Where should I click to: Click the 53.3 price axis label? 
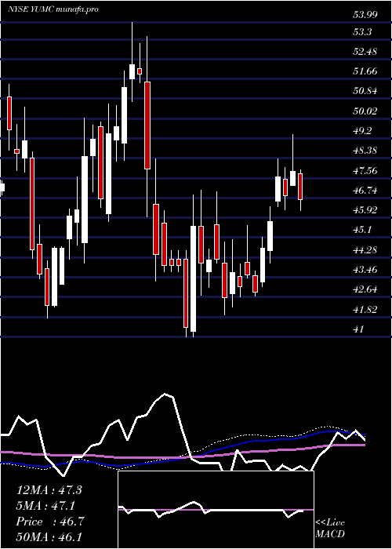[x=363, y=32]
